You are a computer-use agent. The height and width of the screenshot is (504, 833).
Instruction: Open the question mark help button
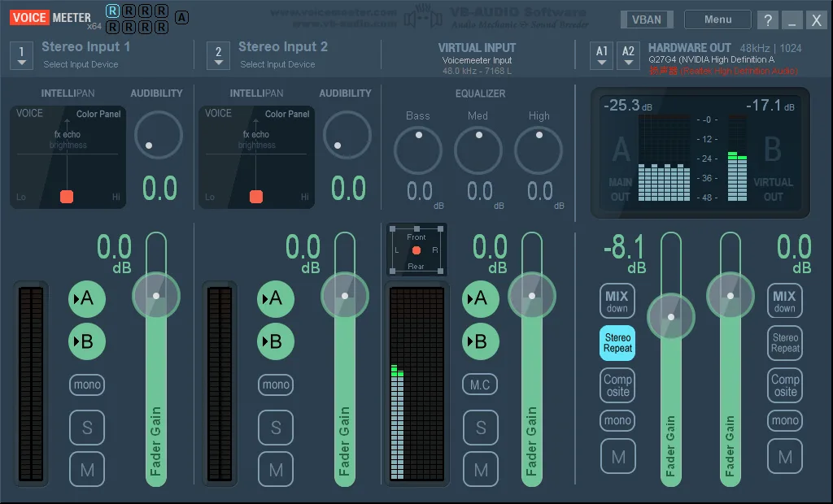[x=768, y=20]
